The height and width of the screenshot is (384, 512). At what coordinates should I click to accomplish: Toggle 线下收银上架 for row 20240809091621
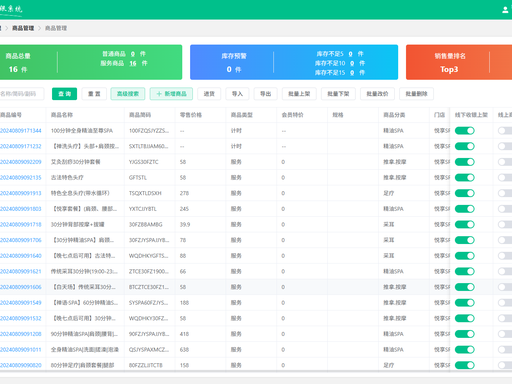[x=465, y=271]
